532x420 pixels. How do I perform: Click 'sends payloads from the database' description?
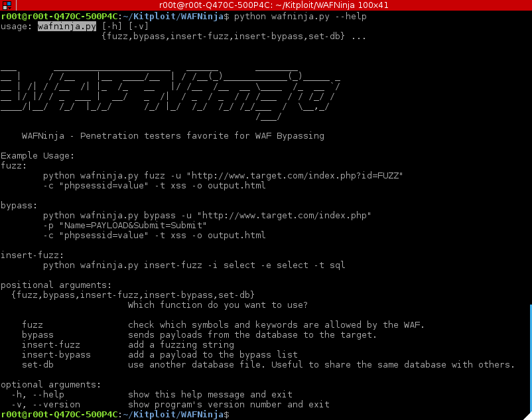click(x=252, y=335)
